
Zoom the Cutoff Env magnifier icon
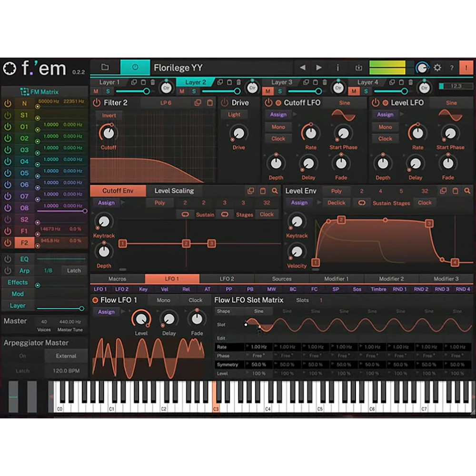(x=275, y=191)
